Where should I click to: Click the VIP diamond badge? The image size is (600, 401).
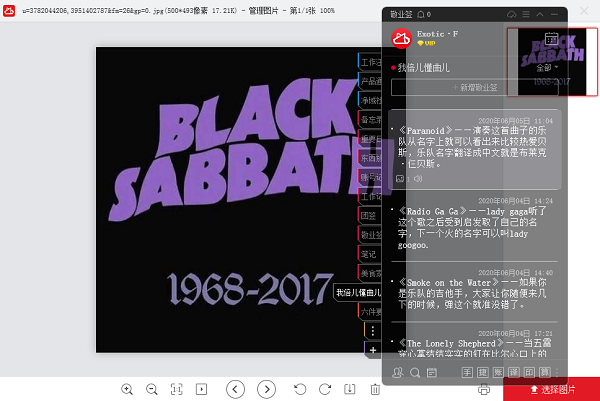(426, 43)
